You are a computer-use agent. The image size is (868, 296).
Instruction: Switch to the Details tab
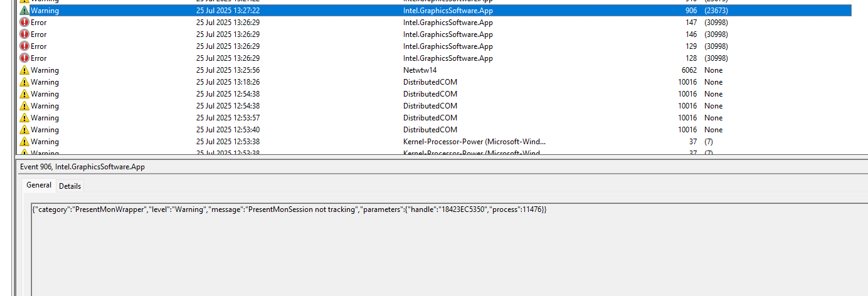pos(70,186)
